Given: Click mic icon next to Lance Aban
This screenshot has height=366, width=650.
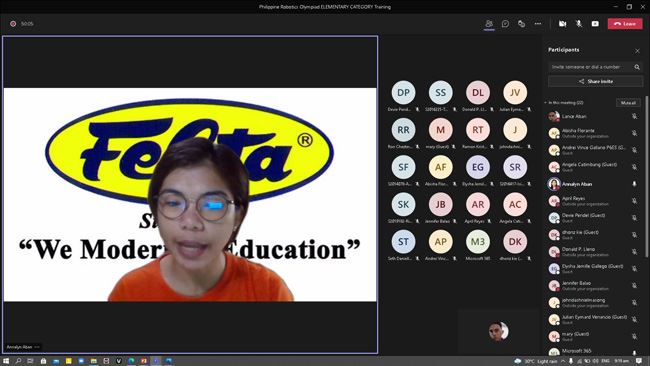Looking at the screenshot, I should point(634,116).
